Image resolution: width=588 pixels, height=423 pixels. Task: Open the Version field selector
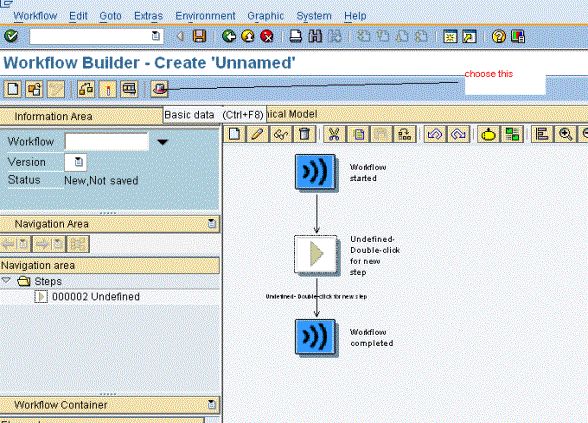pyautogui.click(x=78, y=162)
